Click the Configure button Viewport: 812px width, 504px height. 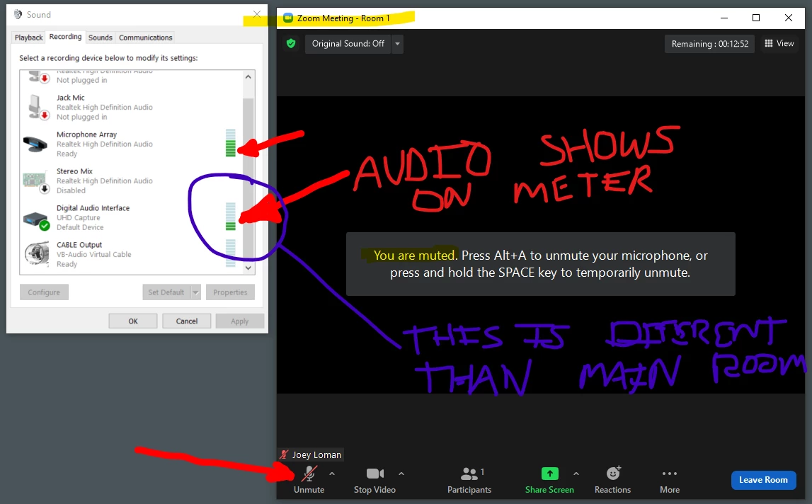point(44,292)
